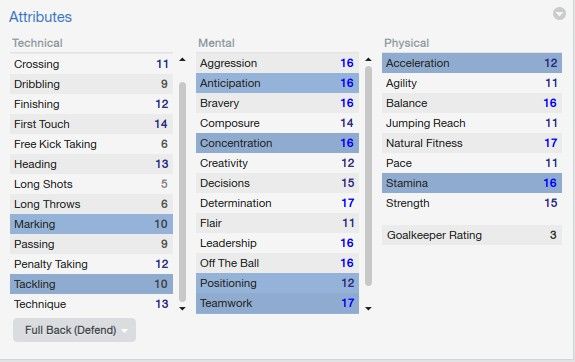The image size is (575, 362).
Task: Select the Teamwork attribute row
Action: pyautogui.click(x=277, y=303)
